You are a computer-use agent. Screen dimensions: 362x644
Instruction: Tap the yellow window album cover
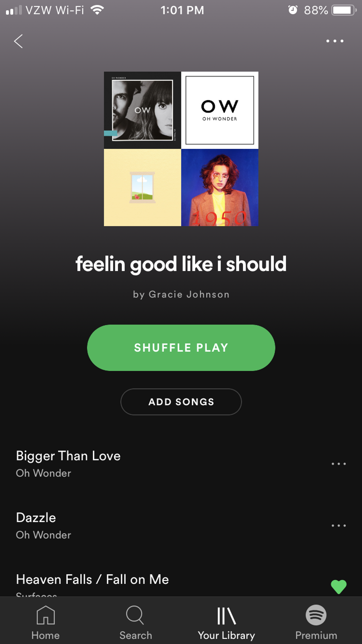pyautogui.click(x=143, y=187)
